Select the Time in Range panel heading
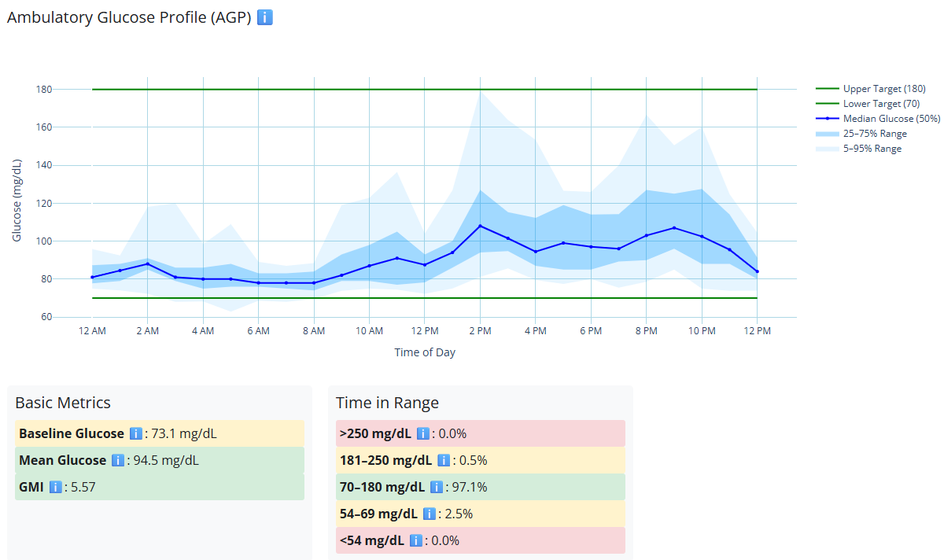944x560 pixels. coord(387,403)
